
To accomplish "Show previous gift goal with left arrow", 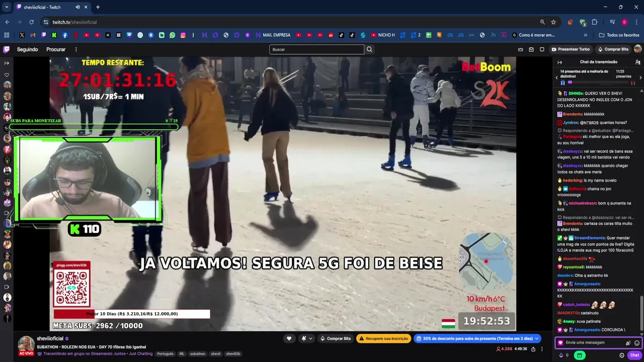I will click(x=556, y=77).
